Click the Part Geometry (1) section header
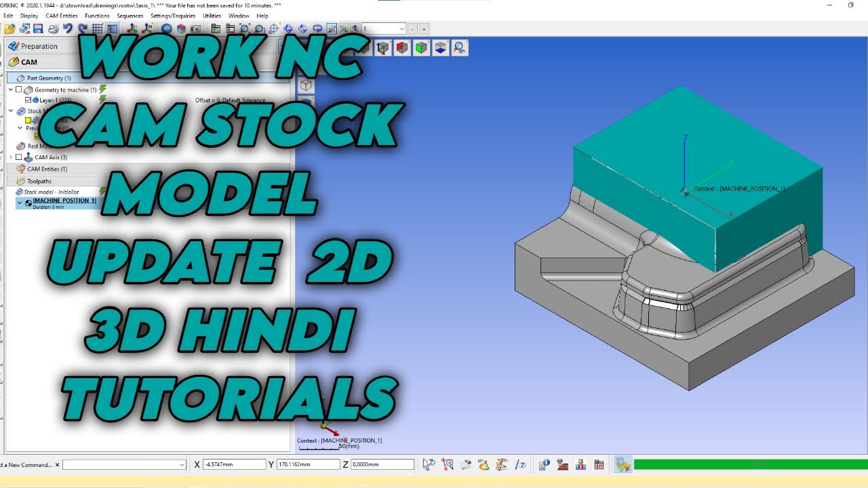 click(148, 78)
